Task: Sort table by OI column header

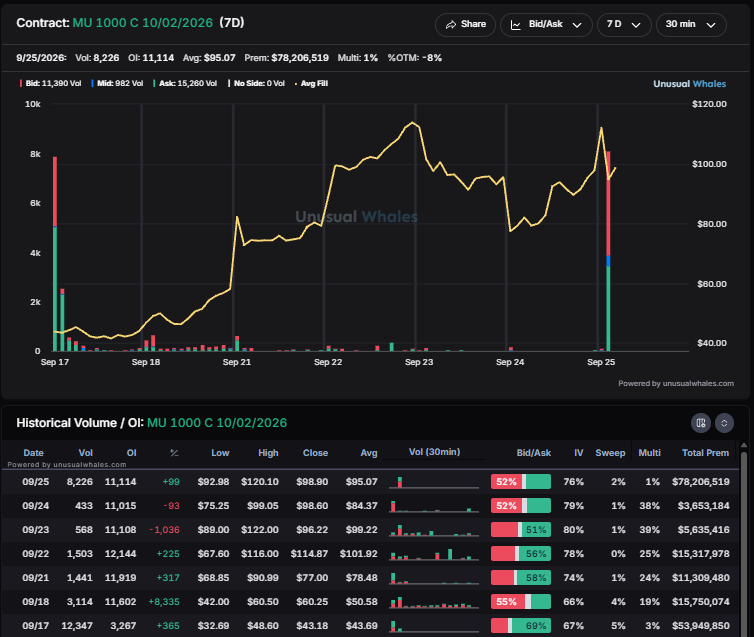Action: click(131, 452)
